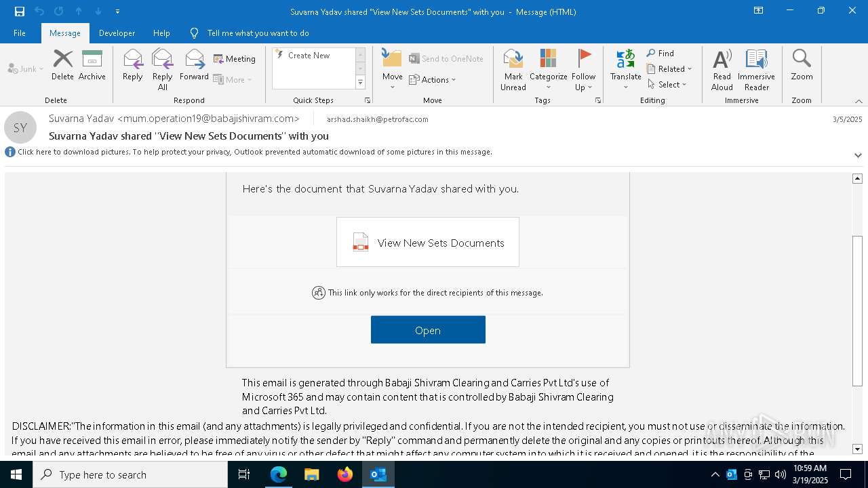The width and height of the screenshot is (868, 488).
Task: Open the Customize Quick Access Toolbar dropdown
Action: click(x=118, y=12)
